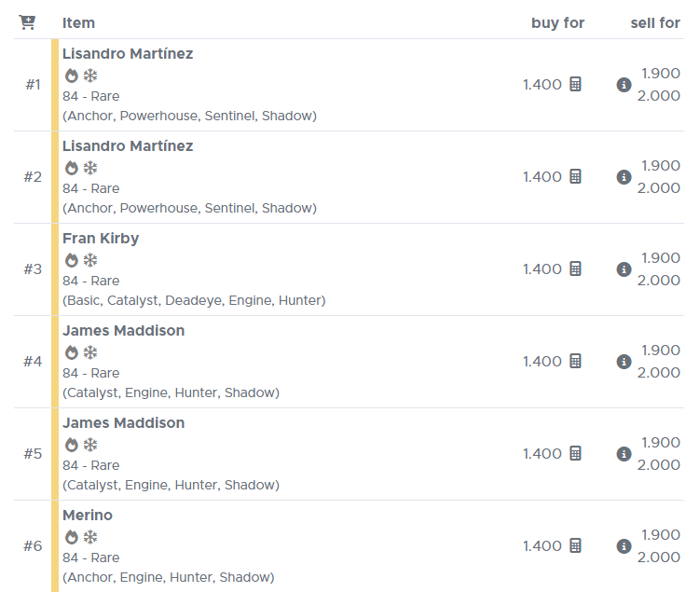Click snowflake icon under first Lisandro Martínez
This screenshot has width=700, height=592.
point(90,76)
